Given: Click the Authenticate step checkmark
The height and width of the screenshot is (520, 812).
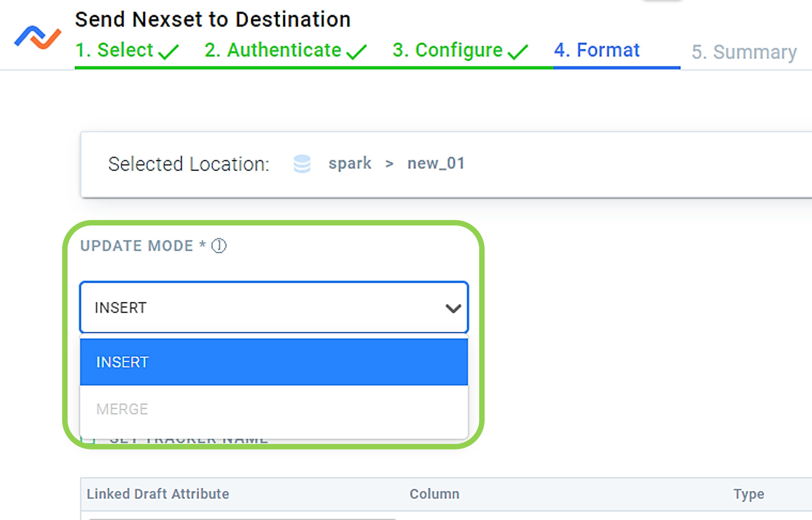Looking at the screenshot, I should point(356,52).
